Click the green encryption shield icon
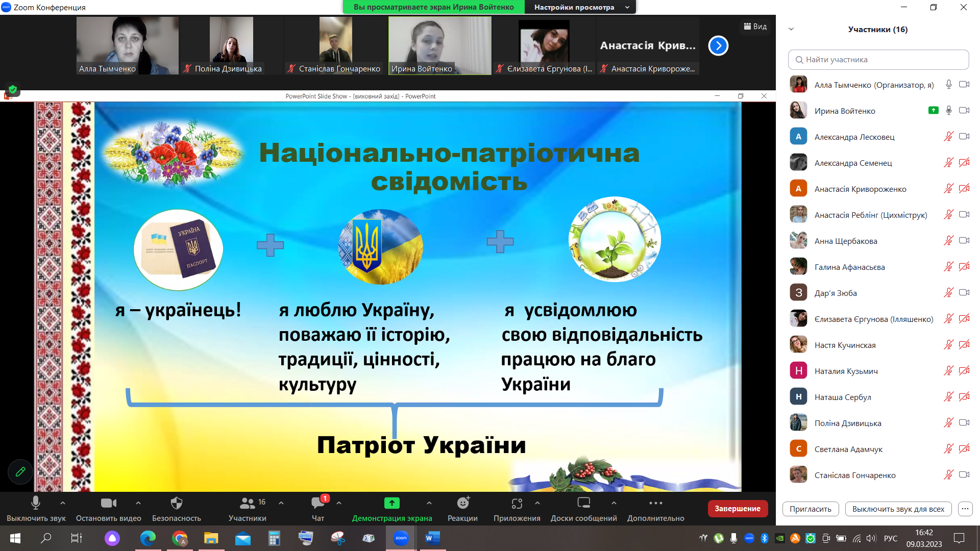Screen dimensions: 980x551 click(x=13, y=89)
